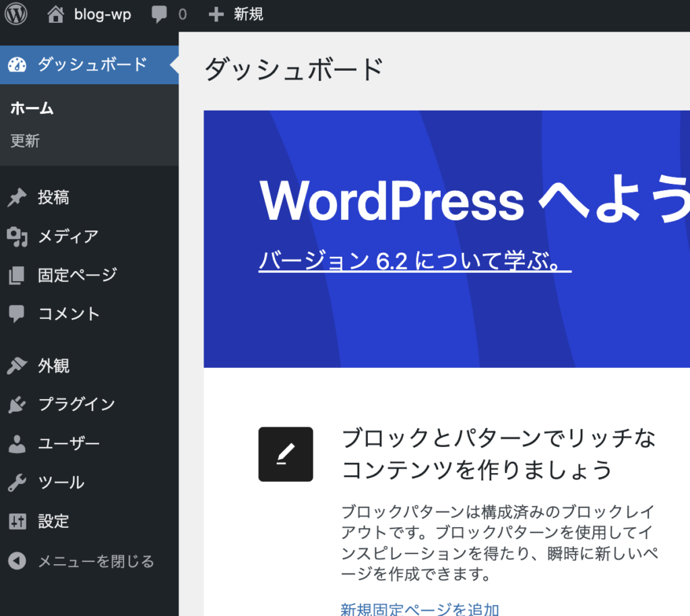Viewport: 690px width, 616px height.
Task: Open the 固定ページ menu
Action: [90, 276]
